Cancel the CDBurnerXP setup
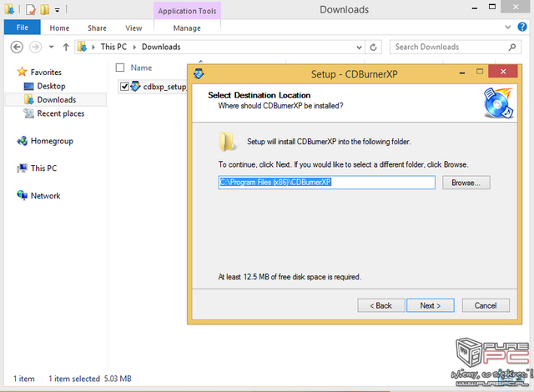 click(486, 305)
